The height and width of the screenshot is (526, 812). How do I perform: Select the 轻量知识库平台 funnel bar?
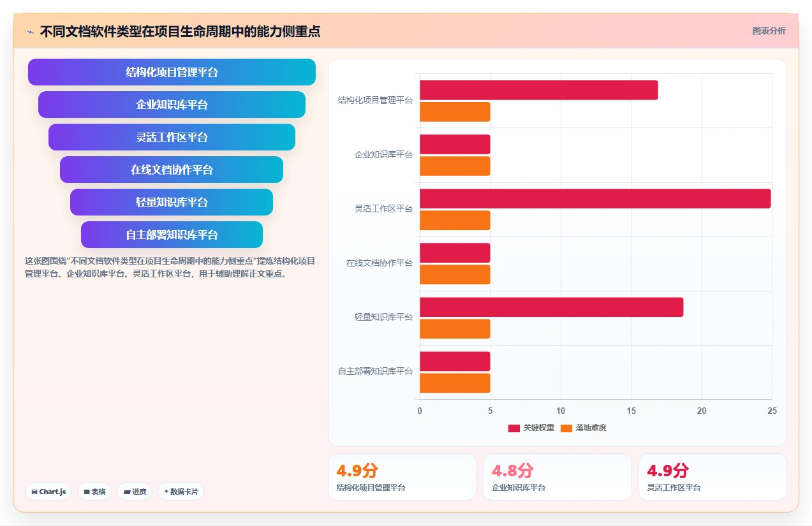click(x=172, y=202)
